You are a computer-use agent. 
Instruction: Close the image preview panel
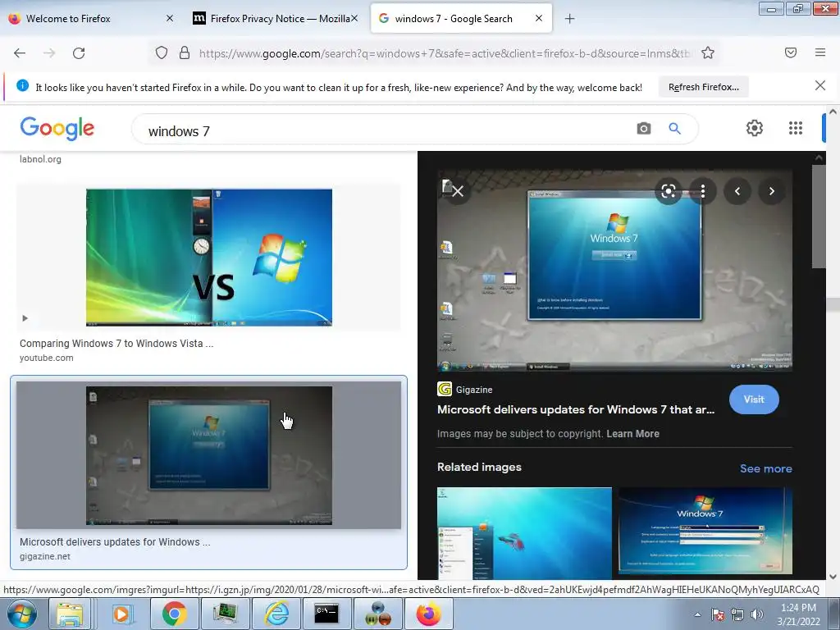point(458,191)
